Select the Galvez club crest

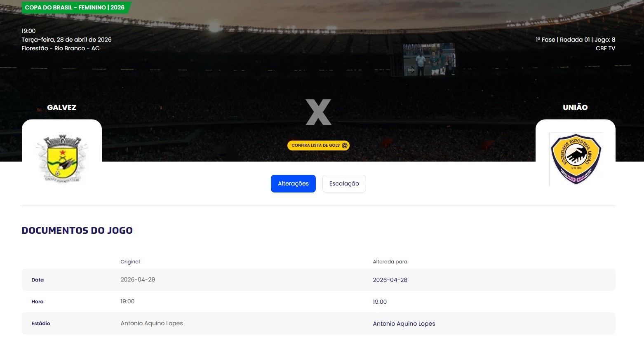(x=61, y=159)
